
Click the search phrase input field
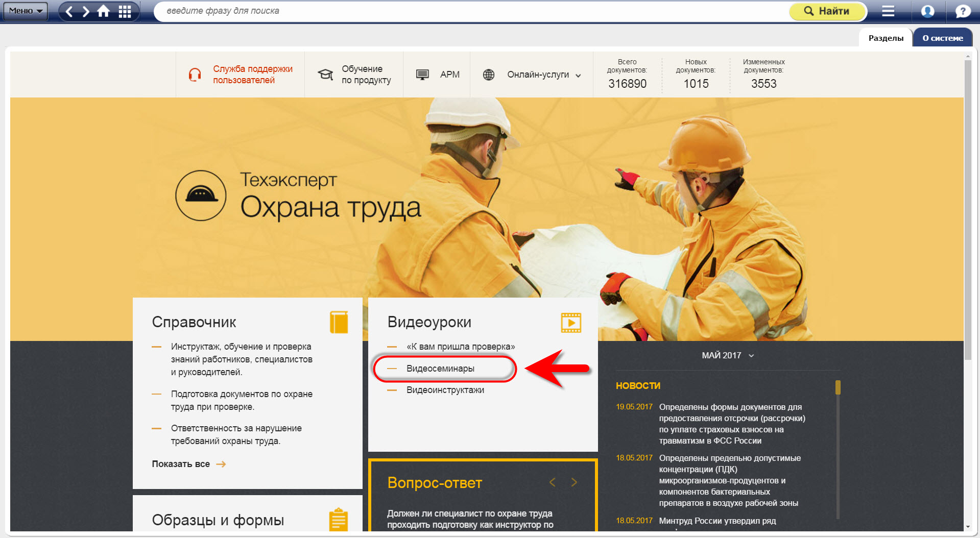470,11
